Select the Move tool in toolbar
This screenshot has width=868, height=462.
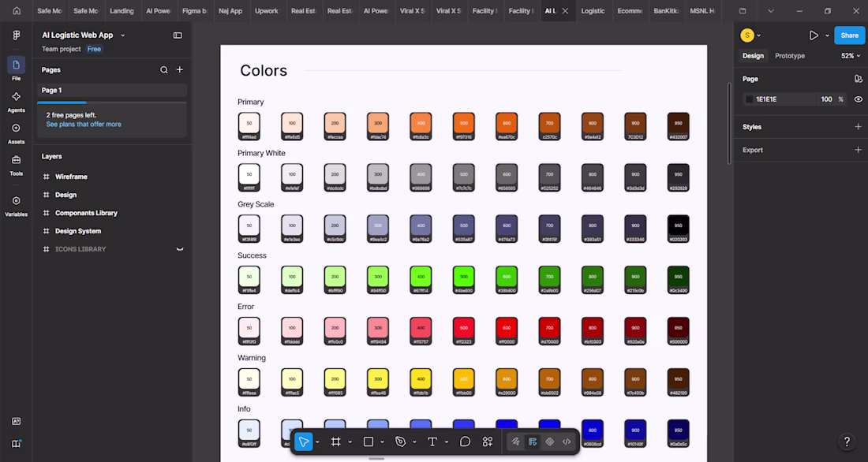(x=303, y=442)
